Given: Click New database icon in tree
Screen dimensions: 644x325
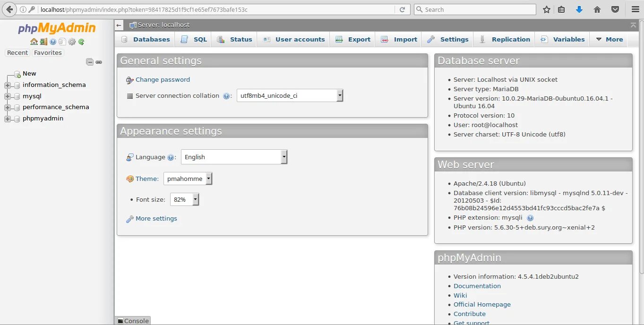Looking at the screenshot, I should [17, 74].
